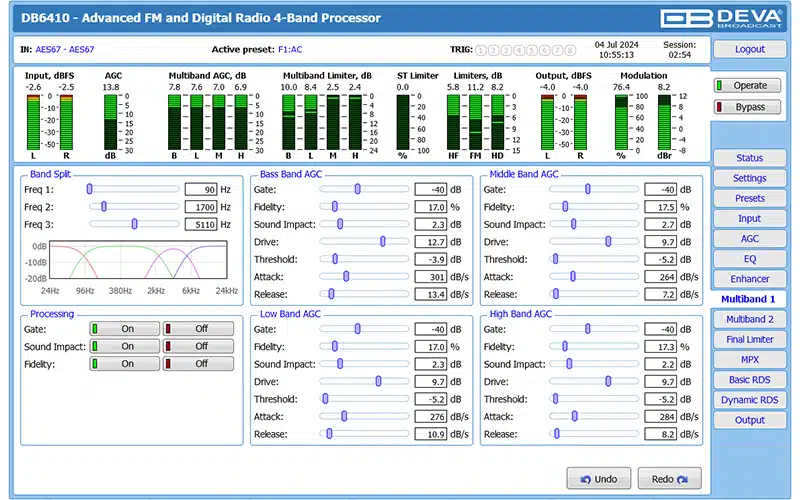Click the Redo button
Image resolution: width=800 pixels, height=500 pixels.
669,479
